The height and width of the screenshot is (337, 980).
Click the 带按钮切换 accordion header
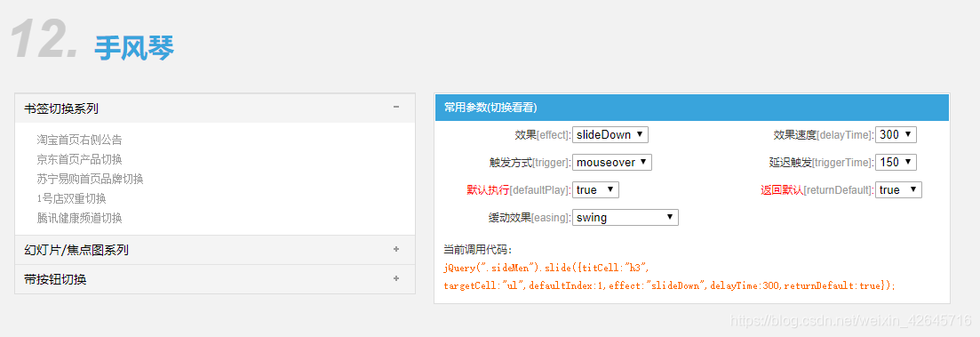pos(215,279)
